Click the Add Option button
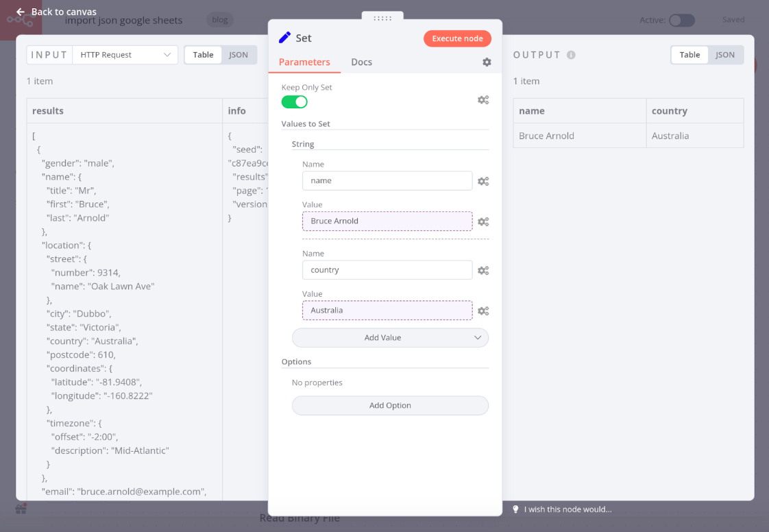The height and width of the screenshot is (532, 769). coord(390,405)
